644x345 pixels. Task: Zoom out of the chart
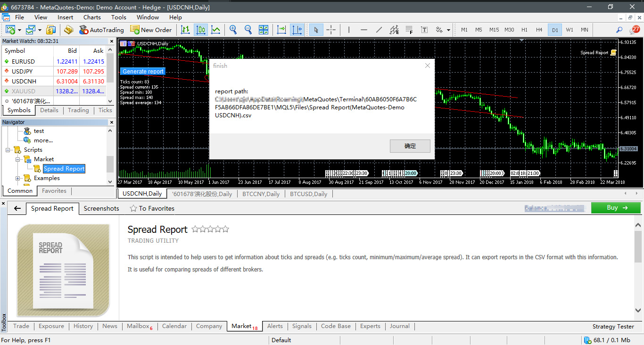248,30
